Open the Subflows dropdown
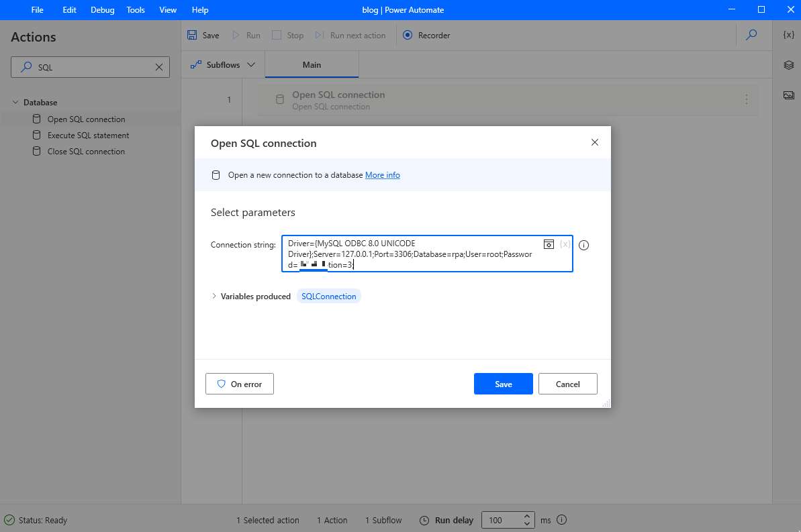Image resolution: width=801 pixels, height=532 pixels. click(223, 65)
